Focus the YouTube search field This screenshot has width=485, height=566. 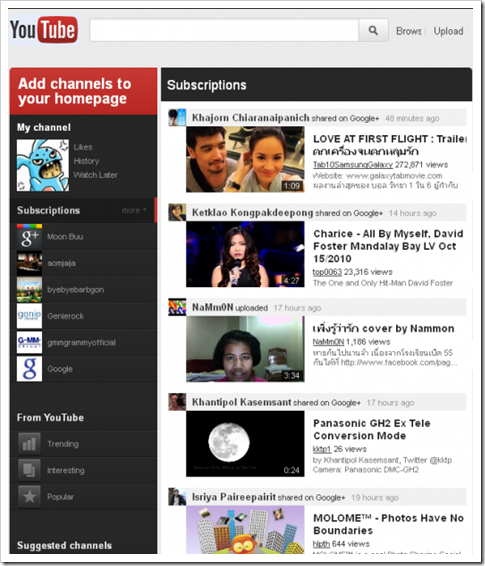click(224, 30)
